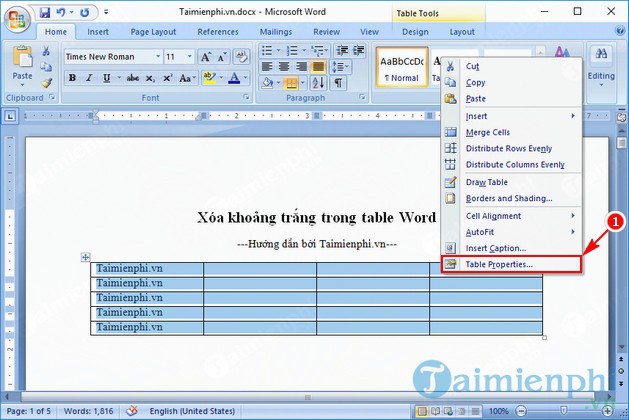Toggle Superscript formatting
The image size is (629, 420).
click(x=167, y=78)
